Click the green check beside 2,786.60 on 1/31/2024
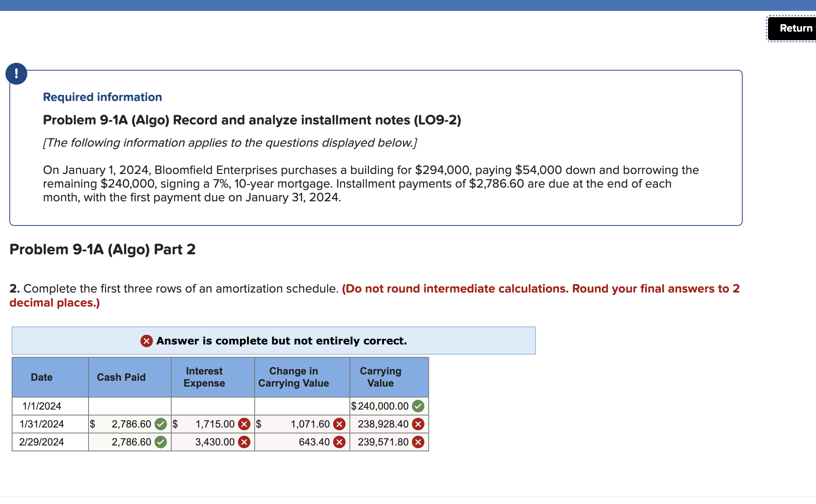Viewport: 816px width, 504px height. (160, 424)
